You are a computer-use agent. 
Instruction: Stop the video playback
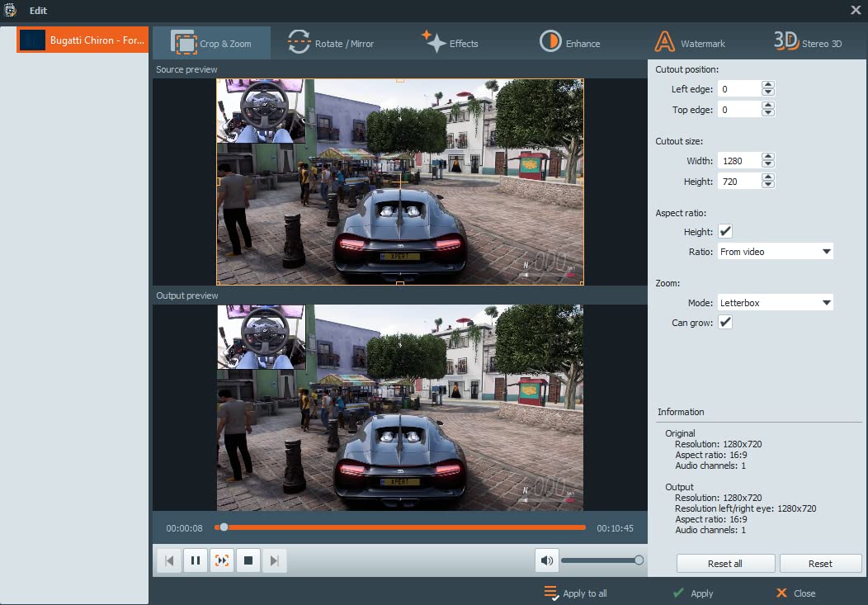[248, 560]
